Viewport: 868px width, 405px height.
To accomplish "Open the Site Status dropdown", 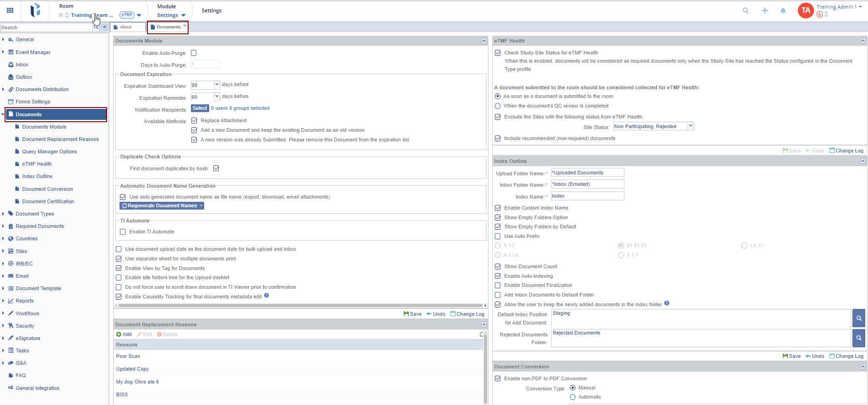I will (690, 126).
